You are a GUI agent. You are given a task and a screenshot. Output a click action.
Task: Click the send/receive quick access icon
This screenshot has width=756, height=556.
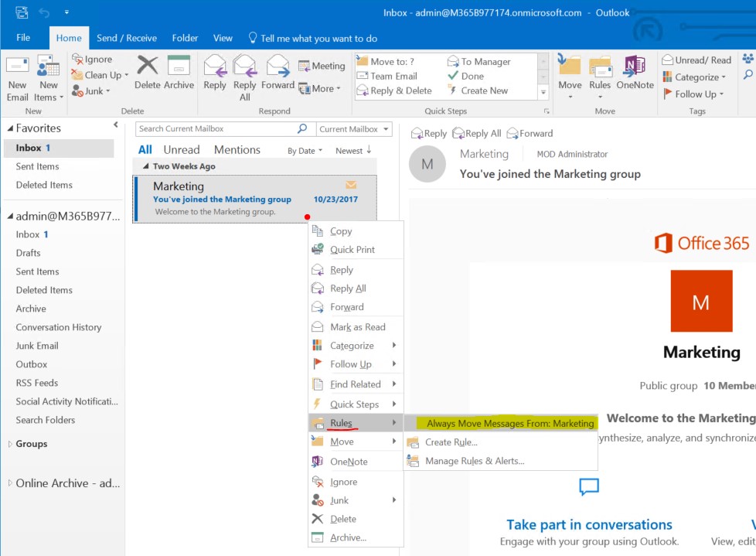point(22,12)
